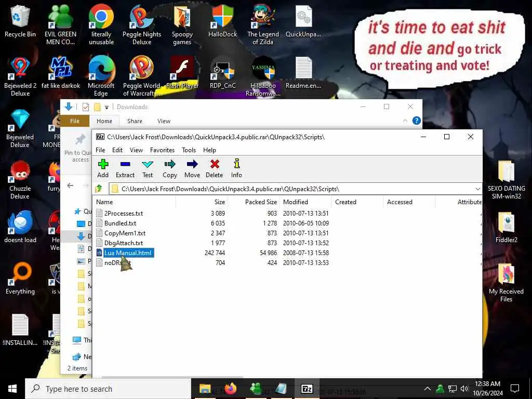Switch to Home tab in Downloads window
532x399 pixels.
(x=104, y=121)
